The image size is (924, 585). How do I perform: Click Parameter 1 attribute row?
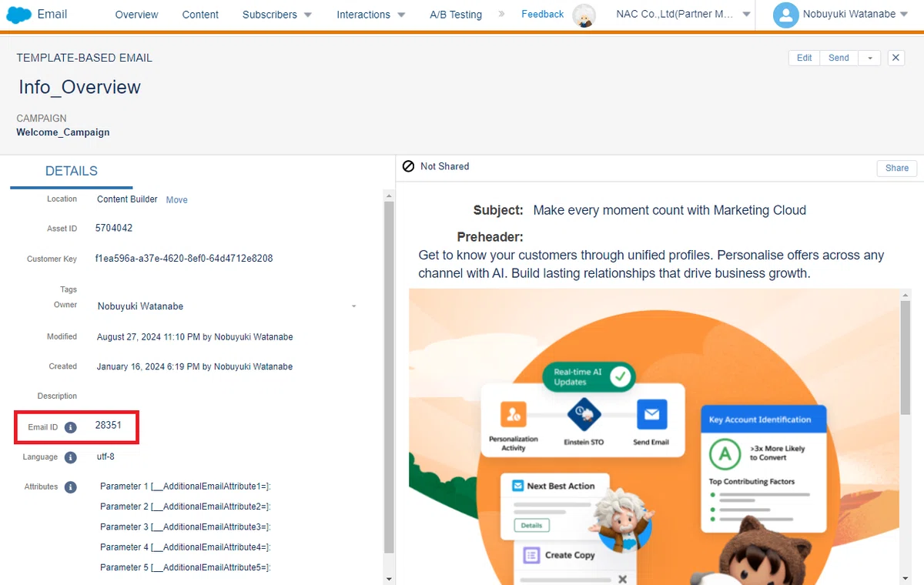point(186,486)
